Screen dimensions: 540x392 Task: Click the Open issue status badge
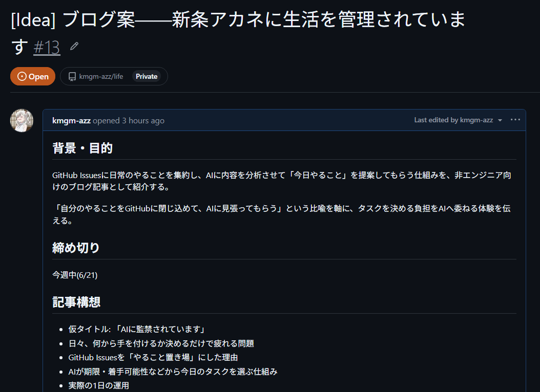click(33, 76)
